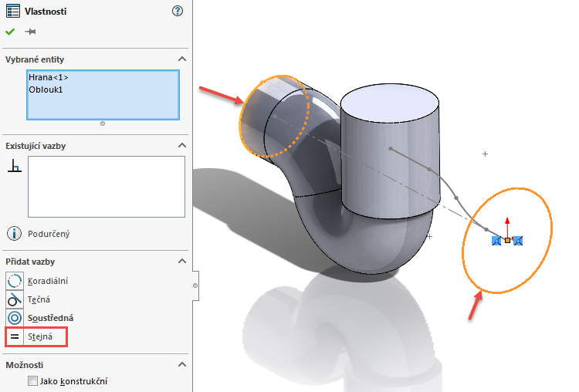Pin the Vlastnosti property panel

coord(30,32)
